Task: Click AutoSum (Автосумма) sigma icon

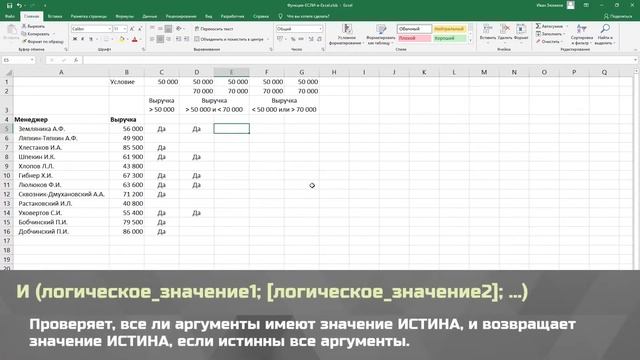Action: 538,26
